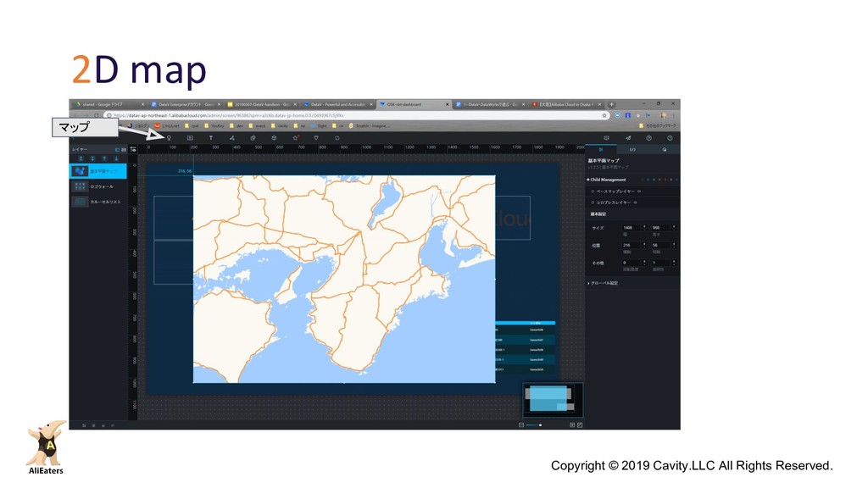Image resolution: width=868 pixels, height=488 pixels.
Task: Click the rotation angle field showing 0
Action: 631,263
